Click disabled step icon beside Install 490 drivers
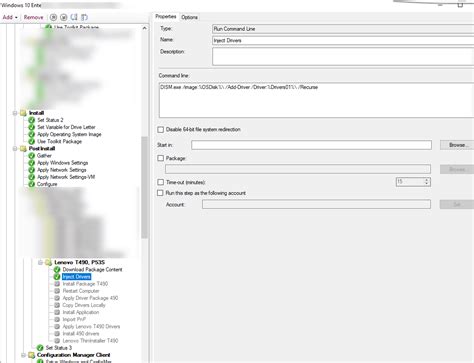 coord(57,334)
